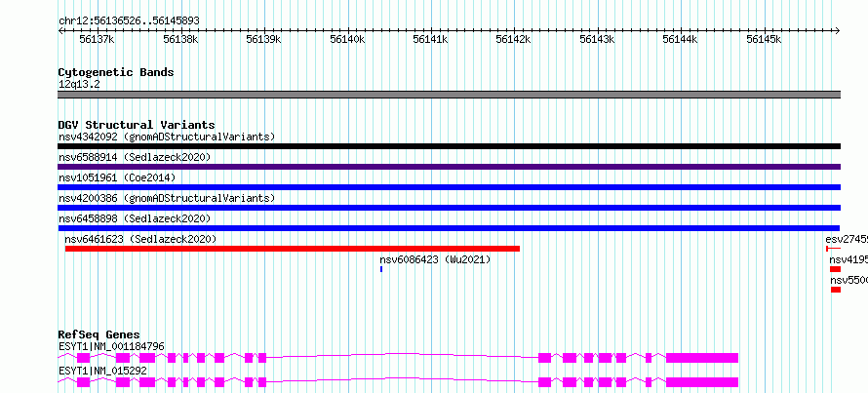
Task: Select the red bar under nsv4195 label
Action: 836,269
